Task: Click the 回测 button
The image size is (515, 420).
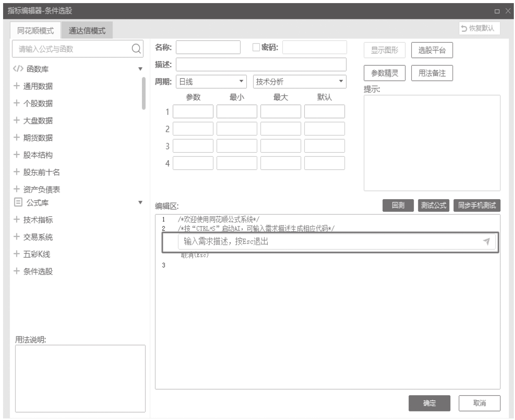Action: (x=398, y=205)
